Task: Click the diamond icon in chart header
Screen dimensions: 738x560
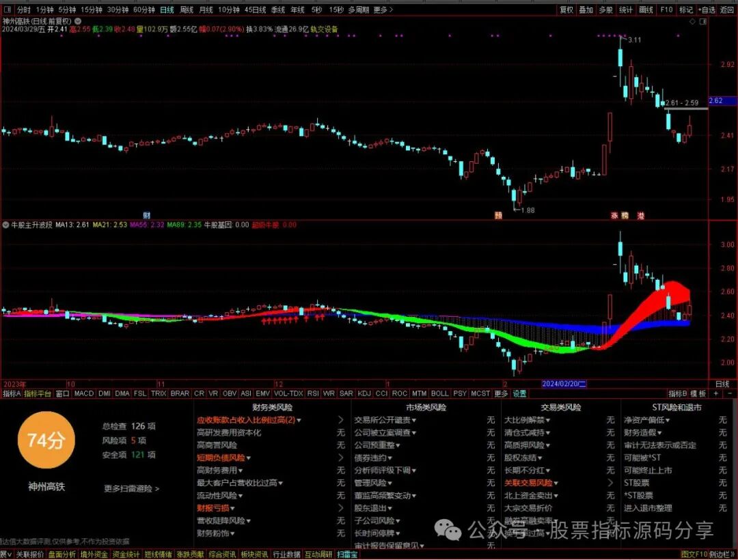Action: tap(692, 22)
